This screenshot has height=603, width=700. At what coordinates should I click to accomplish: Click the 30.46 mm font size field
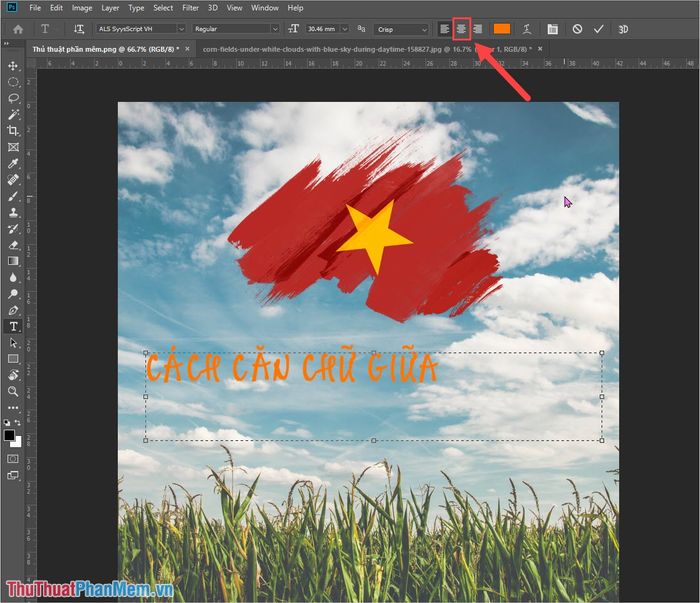pos(323,29)
